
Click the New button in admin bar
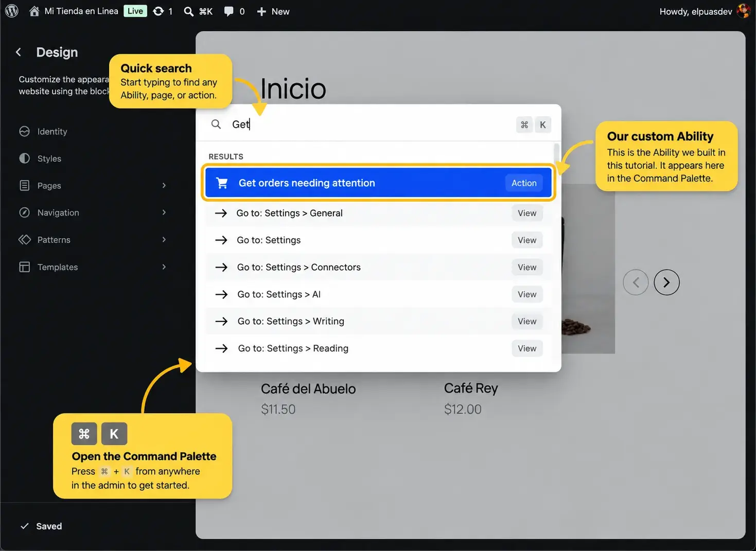tap(273, 11)
